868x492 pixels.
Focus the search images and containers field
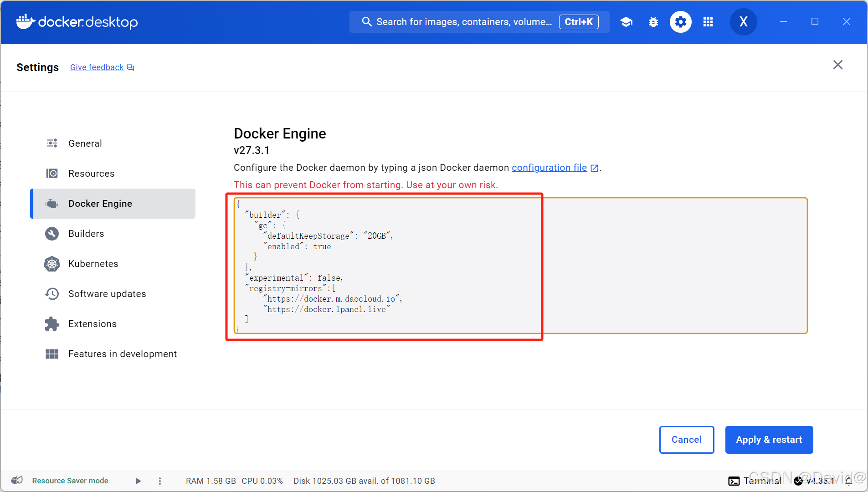479,22
